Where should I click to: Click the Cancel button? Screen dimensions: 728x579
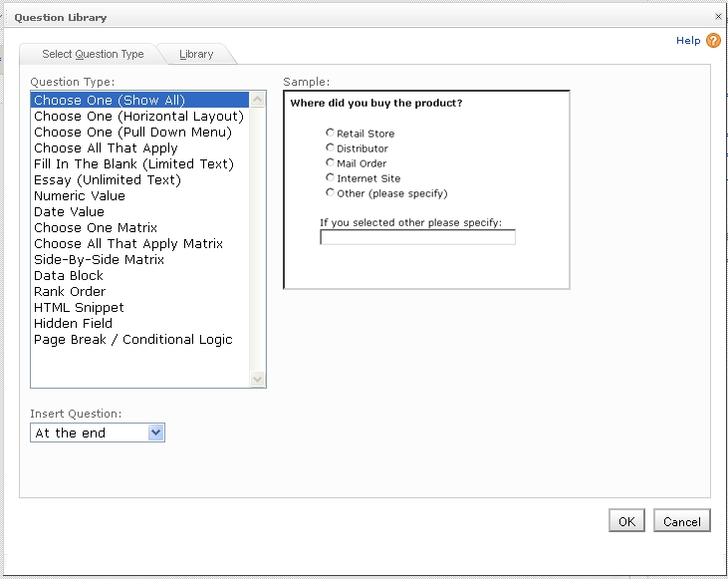pyautogui.click(x=681, y=521)
